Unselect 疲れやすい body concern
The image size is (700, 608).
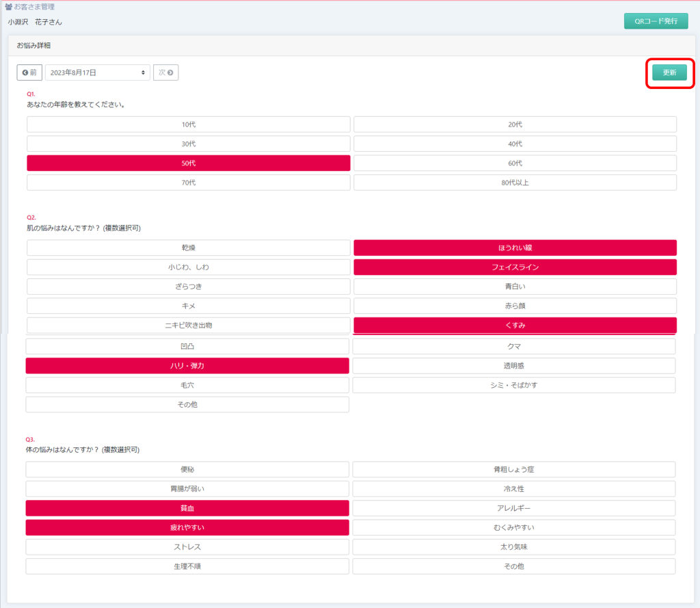tap(187, 528)
